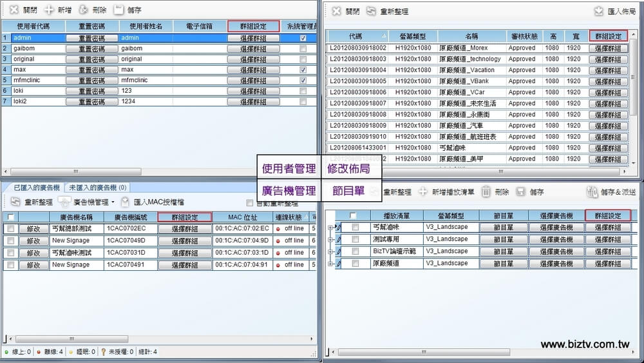644x363 pixels.
Task: Click the 刪除 icon in user management toolbar
Action: coord(84,10)
